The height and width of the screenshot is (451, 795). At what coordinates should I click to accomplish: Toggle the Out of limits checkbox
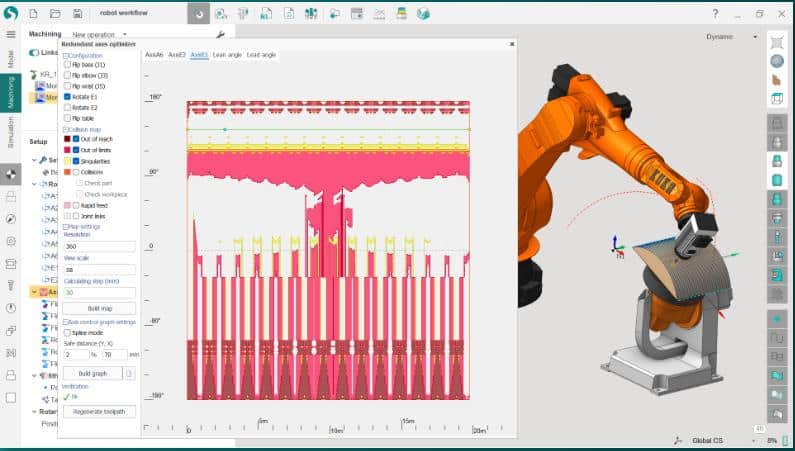(x=76, y=150)
